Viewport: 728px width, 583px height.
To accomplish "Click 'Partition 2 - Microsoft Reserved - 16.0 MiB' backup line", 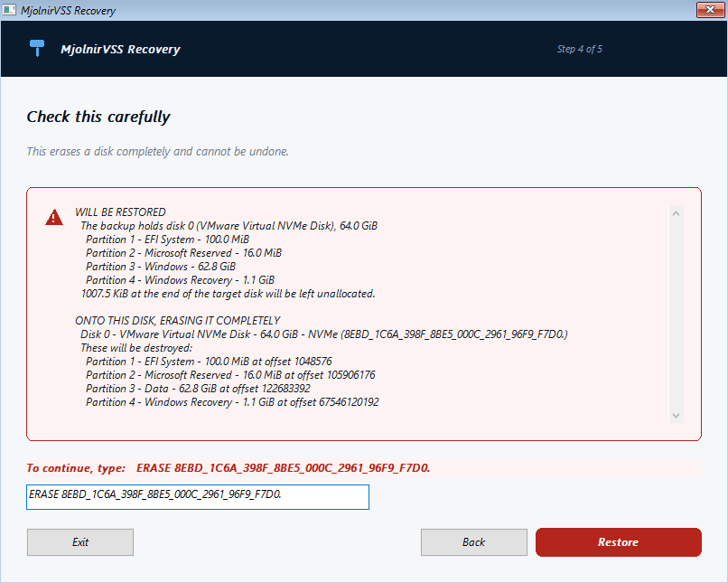I will (x=184, y=253).
